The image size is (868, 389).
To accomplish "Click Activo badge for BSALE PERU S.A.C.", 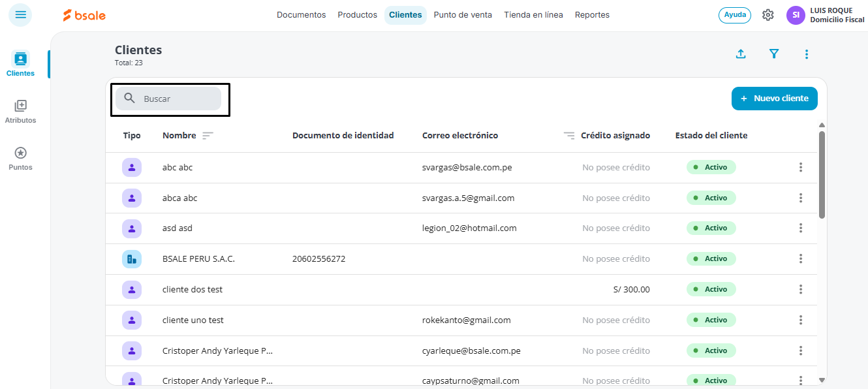I will (711, 259).
